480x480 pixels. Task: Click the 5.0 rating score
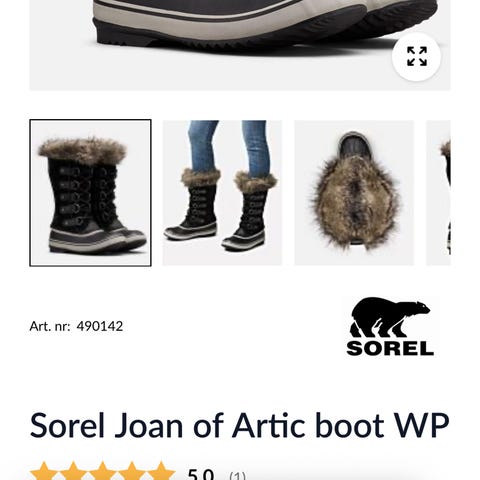pos(201,474)
